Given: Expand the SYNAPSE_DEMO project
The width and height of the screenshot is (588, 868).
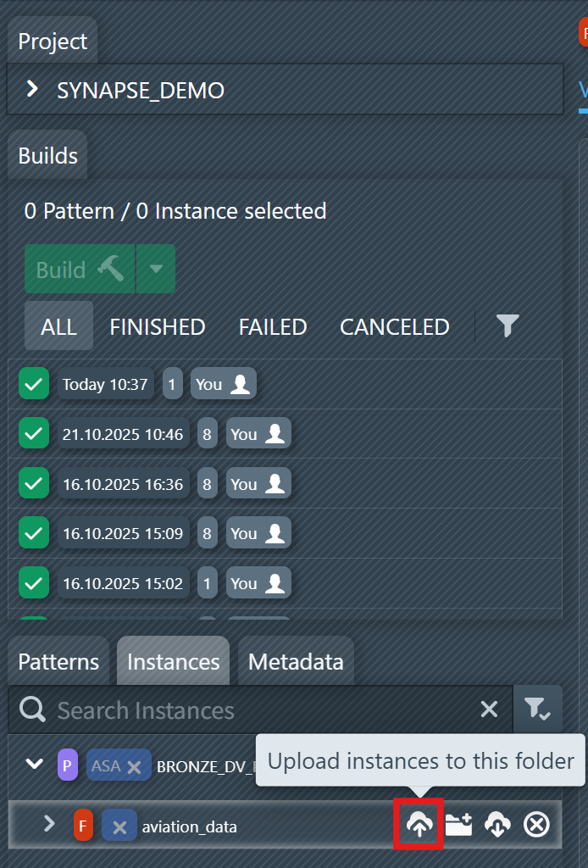Looking at the screenshot, I should (32, 89).
